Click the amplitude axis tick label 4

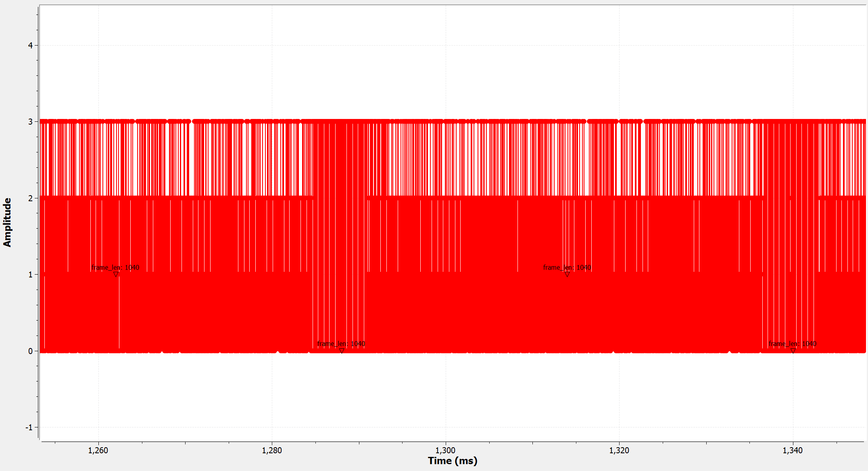pyautogui.click(x=30, y=46)
